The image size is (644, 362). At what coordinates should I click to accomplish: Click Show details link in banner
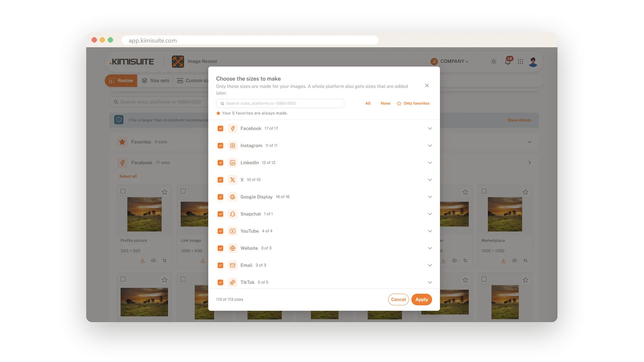[x=519, y=120]
